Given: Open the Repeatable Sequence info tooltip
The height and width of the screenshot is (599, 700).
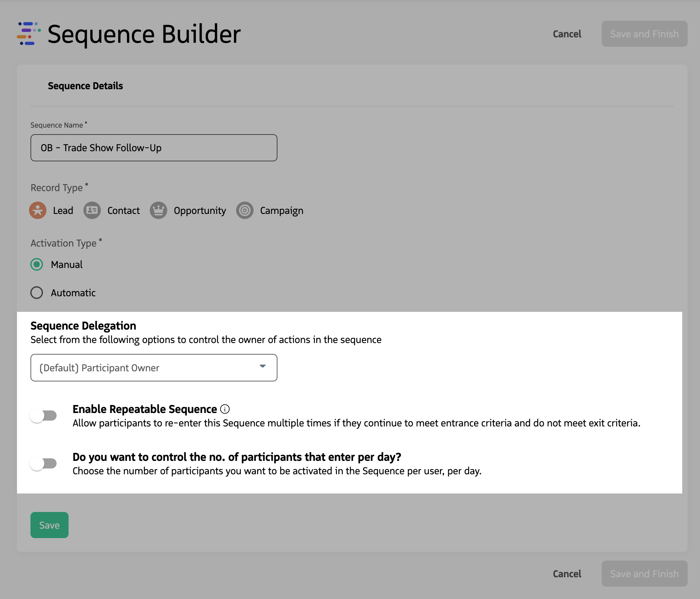Looking at the screenshot, I should click(226, 409).
